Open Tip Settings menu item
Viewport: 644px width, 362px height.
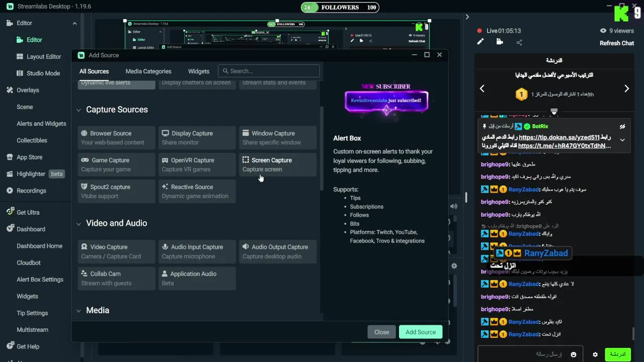click(x=32, y=313)
